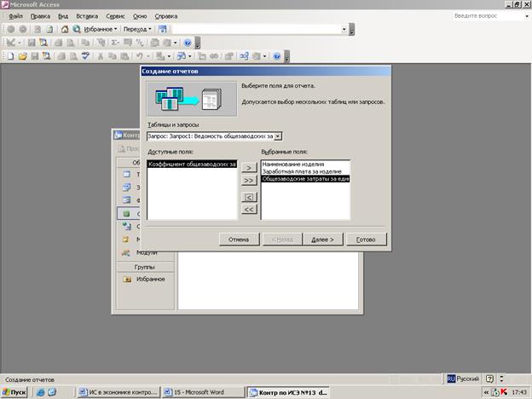Select Общезаводские затраты за еди field

point(305,179)
